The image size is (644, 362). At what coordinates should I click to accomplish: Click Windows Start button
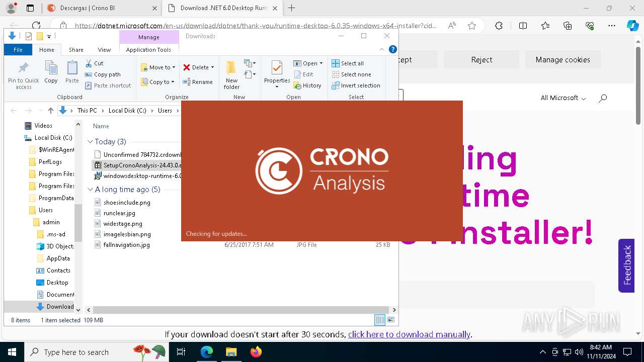(x=12, y=352)
